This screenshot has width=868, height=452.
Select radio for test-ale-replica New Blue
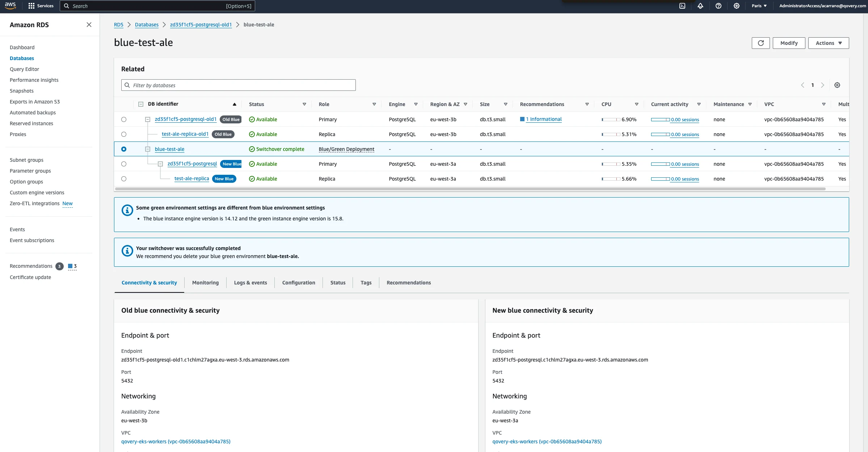click(124, 179)
